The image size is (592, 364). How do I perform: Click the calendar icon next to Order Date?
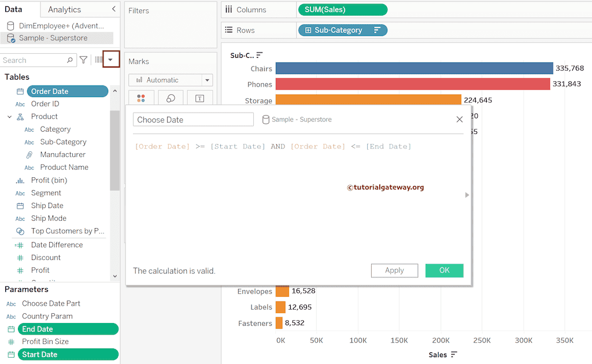pyautogui.click(x=20, y=92)
